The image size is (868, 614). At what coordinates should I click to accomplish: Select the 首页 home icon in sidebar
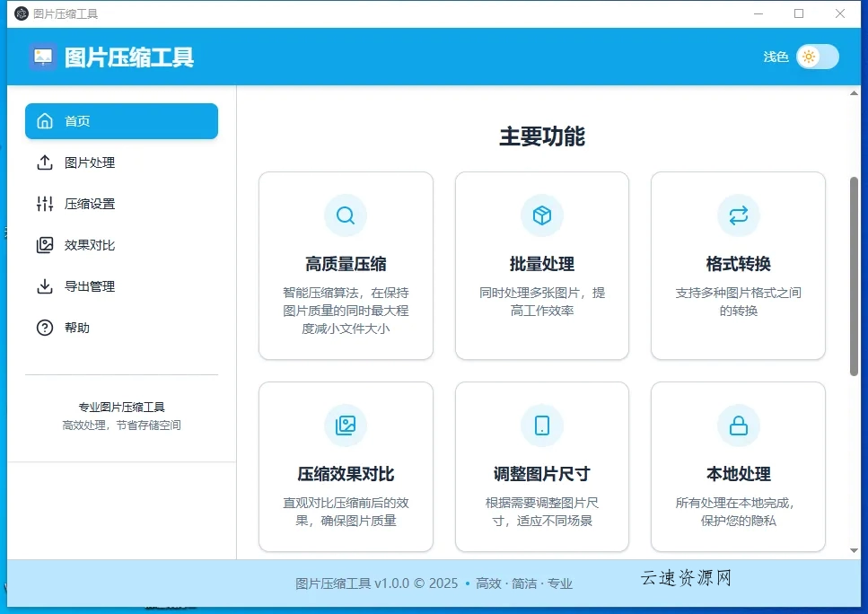[x=45, y=119]
